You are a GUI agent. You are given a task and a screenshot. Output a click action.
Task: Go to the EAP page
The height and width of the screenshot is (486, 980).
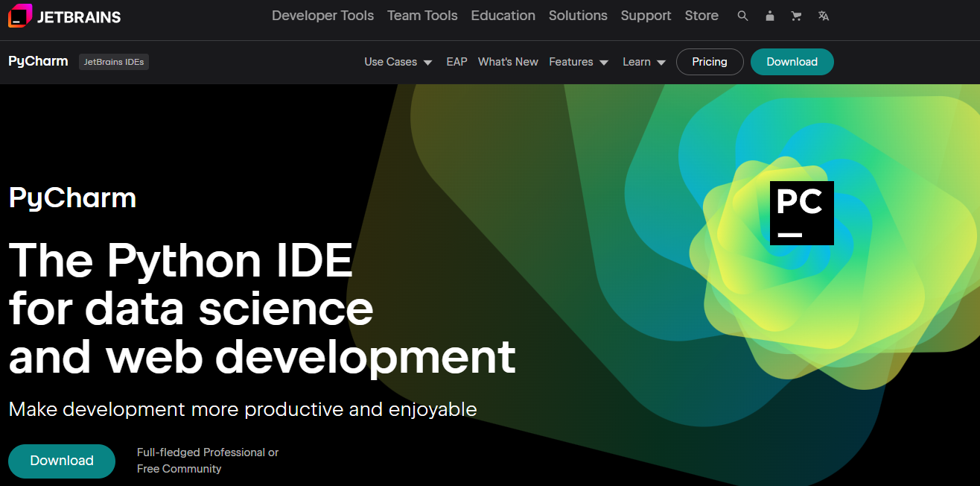point(456,62)
